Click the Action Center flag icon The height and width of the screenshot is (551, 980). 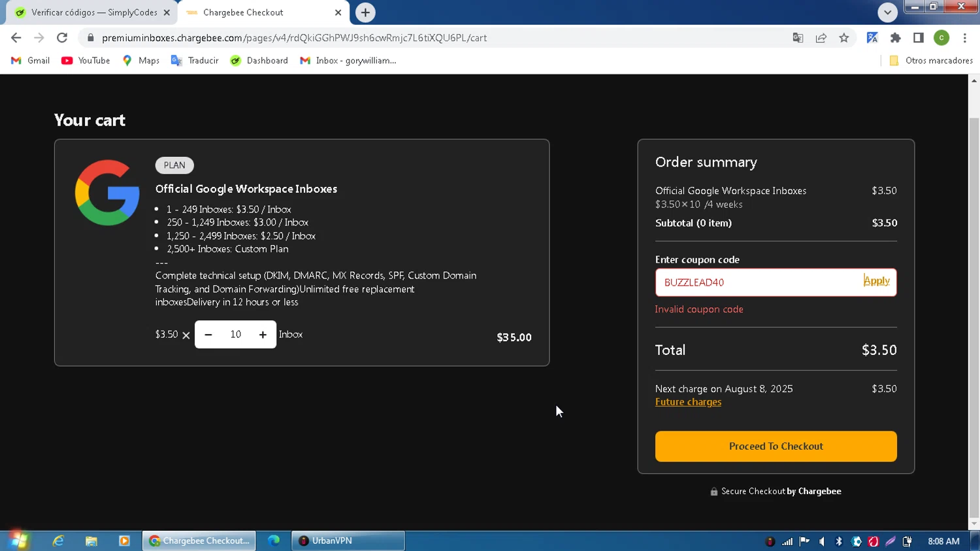click(x=804, y=541)
